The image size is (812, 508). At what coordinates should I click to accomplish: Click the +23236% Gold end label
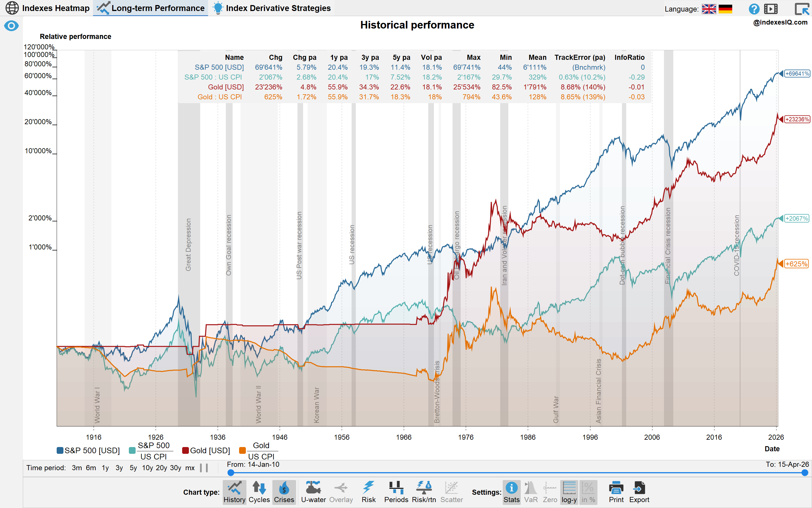point(797,119)
